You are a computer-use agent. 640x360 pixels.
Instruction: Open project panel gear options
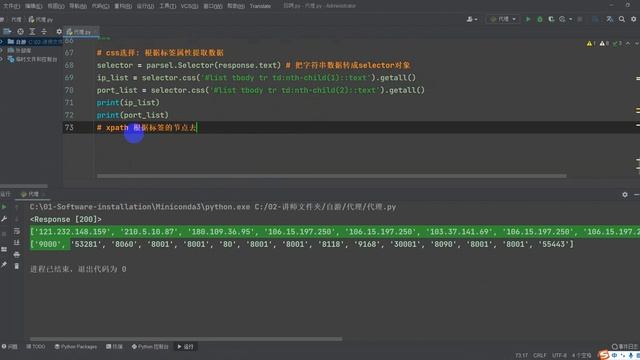point(59,31)
